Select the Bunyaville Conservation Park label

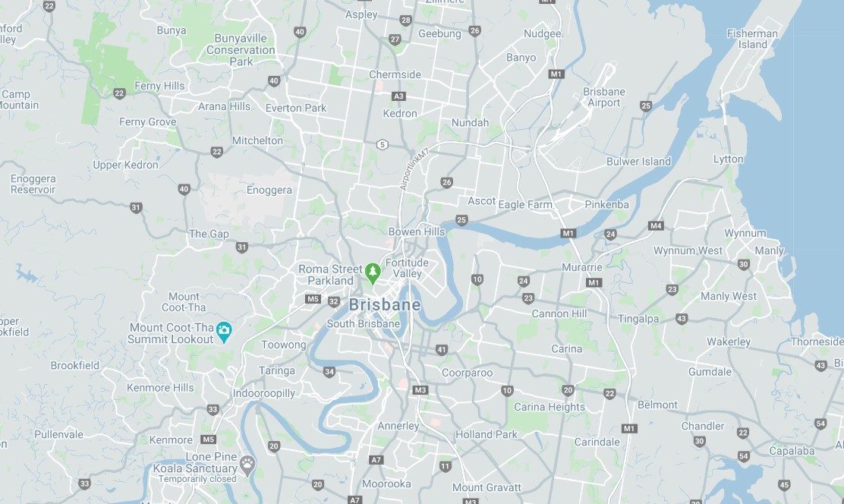241,50
